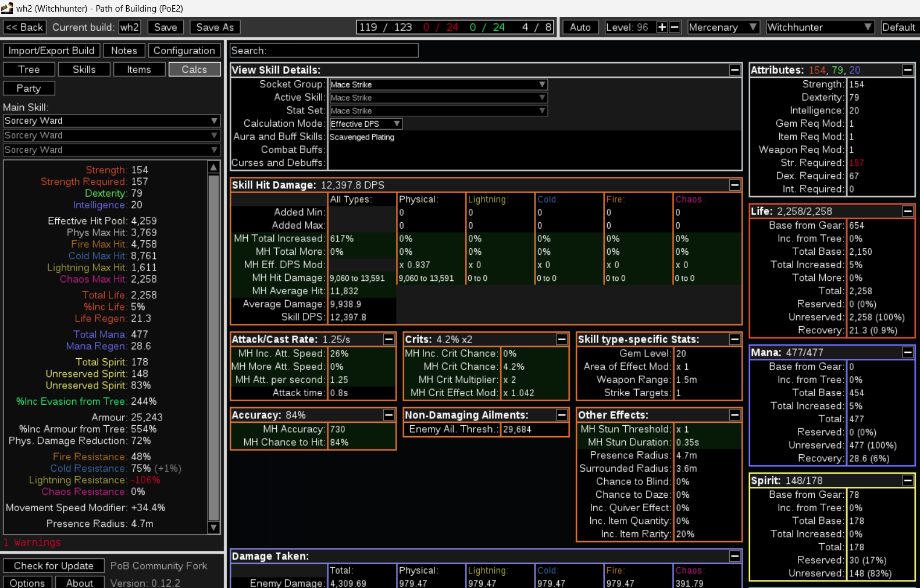Collapse the Mana panel
The image size is (920, 588).
[907, 352]
